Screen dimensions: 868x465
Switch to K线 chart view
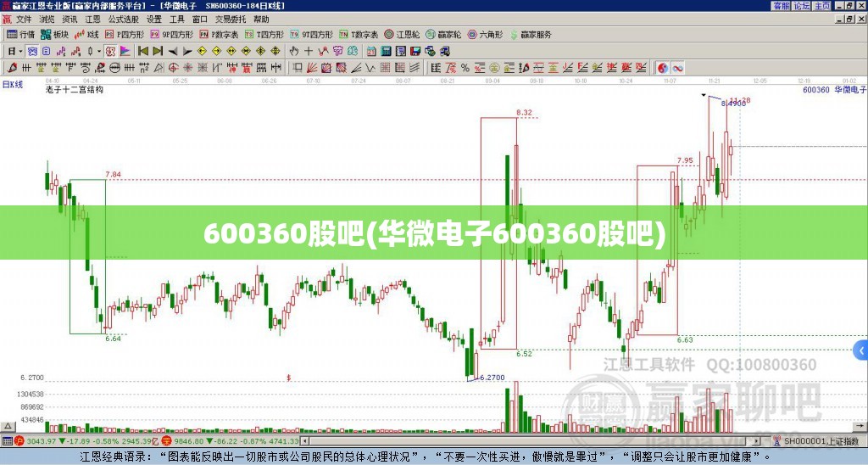point(86,34)
